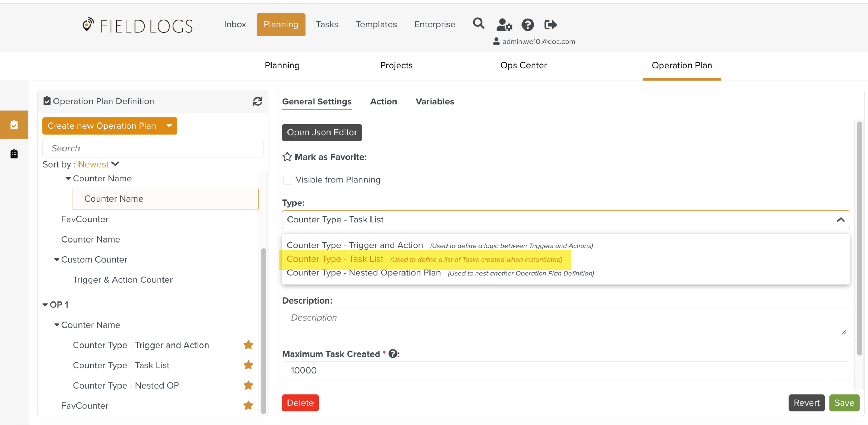Click the settings panel vertical scrollbar

[859, 238]
